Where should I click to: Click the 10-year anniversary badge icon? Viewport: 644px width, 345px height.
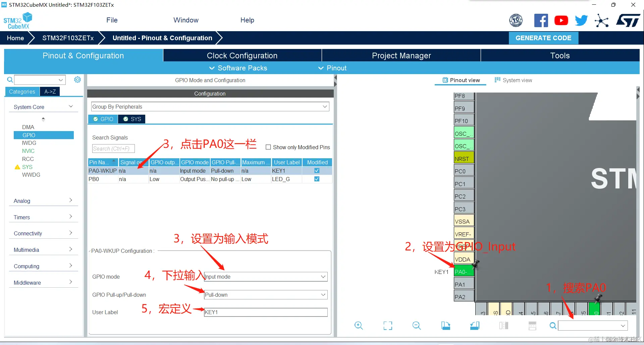point(516,20)
